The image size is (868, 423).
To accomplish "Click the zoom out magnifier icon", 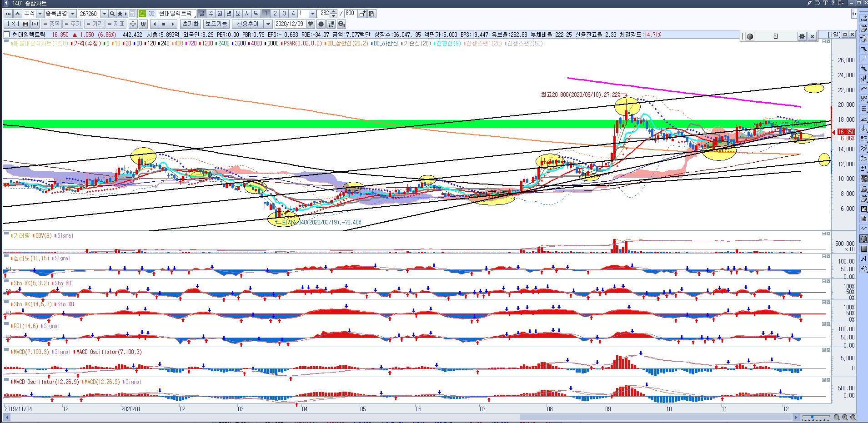I will point(837,417).
